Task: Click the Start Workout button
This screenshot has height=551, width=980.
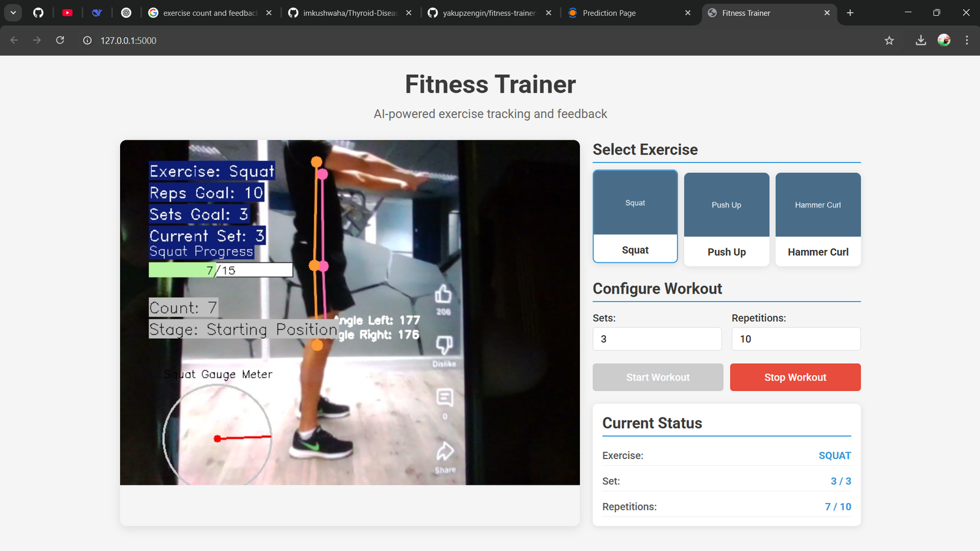Action: pyautogui.click(x=658, y=377)
